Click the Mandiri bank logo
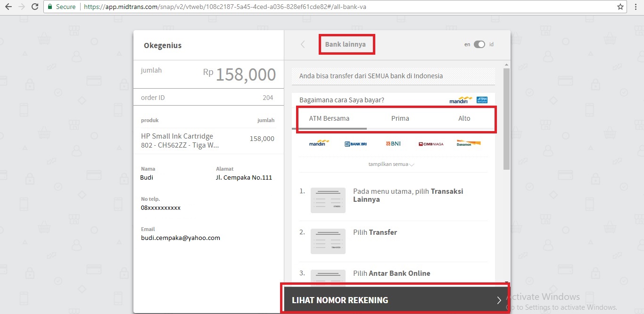The height and width of the screenshot is (314, 644). (319, 143)
